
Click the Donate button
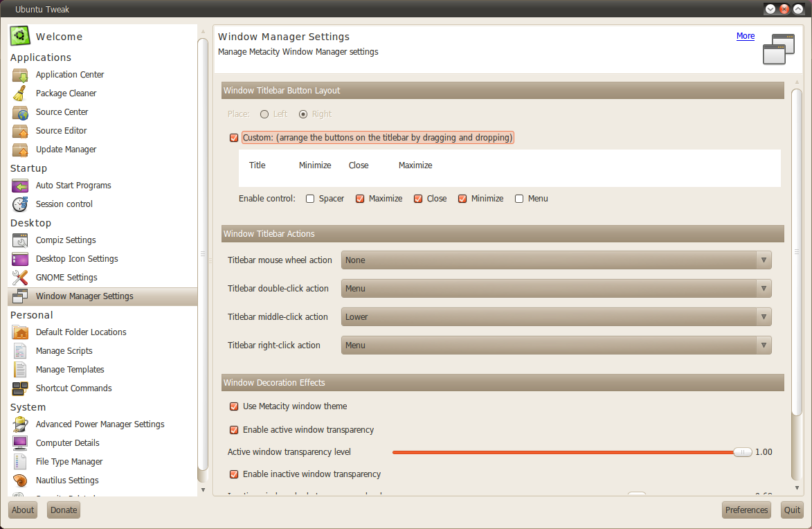[x=64, y=510]
